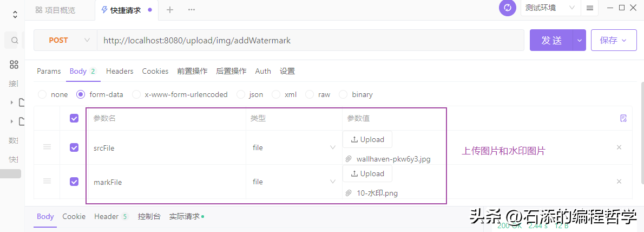Open the more options ellipsis beside tabs
Screen dimensions: 644x232
[x=192, y=10]
